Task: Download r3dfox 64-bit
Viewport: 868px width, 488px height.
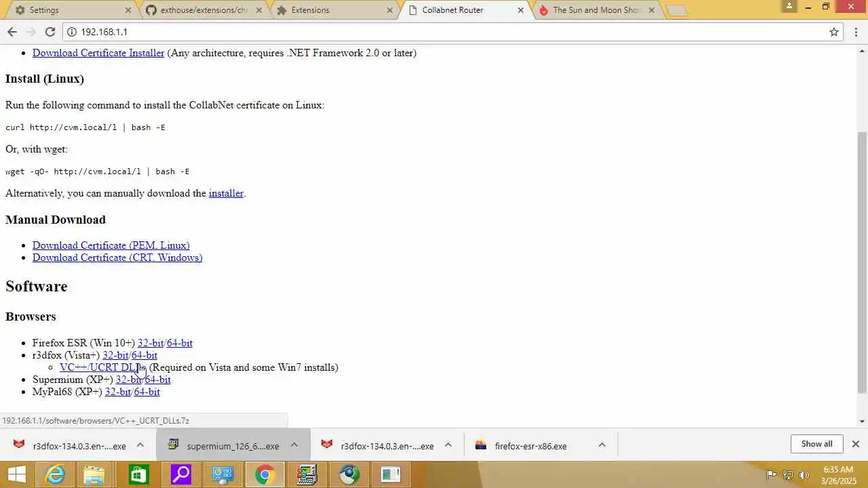Action: (144, 355)
